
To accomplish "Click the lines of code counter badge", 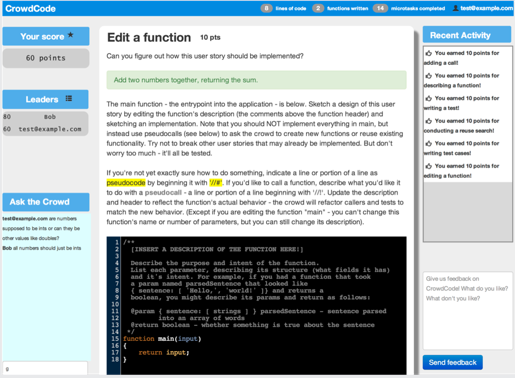I will tap(266, 8).
